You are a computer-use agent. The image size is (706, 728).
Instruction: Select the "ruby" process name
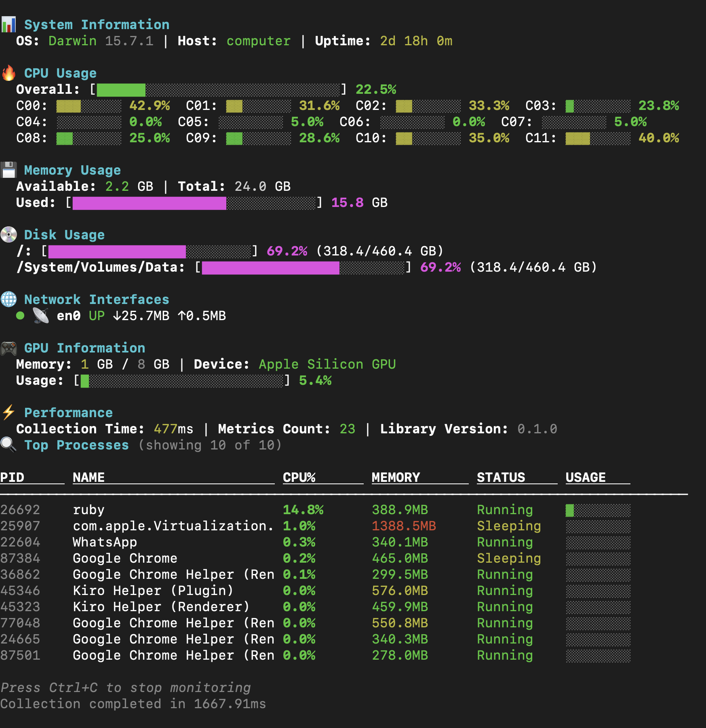(x=89, y=511)
